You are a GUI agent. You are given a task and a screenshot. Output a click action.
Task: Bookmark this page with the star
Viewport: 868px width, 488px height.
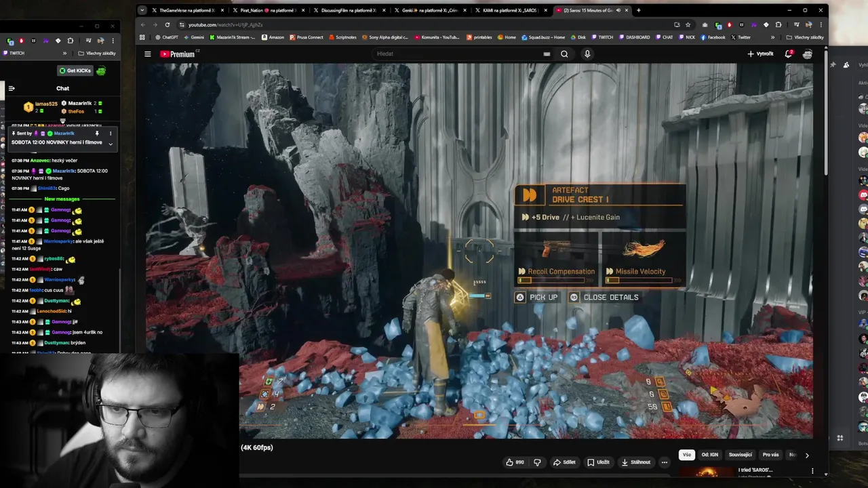coord(688,25)
